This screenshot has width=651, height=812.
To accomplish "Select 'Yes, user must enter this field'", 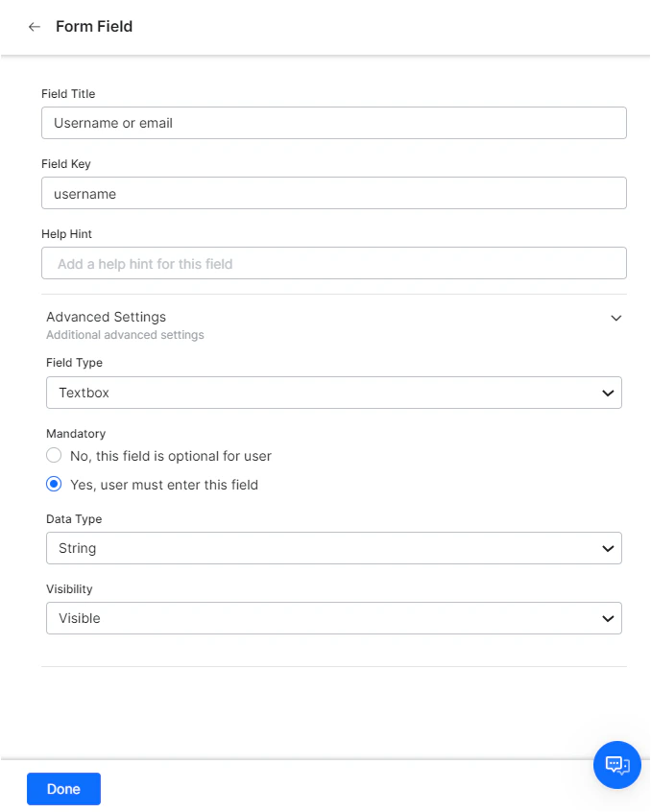I will (x=54, y=484).
